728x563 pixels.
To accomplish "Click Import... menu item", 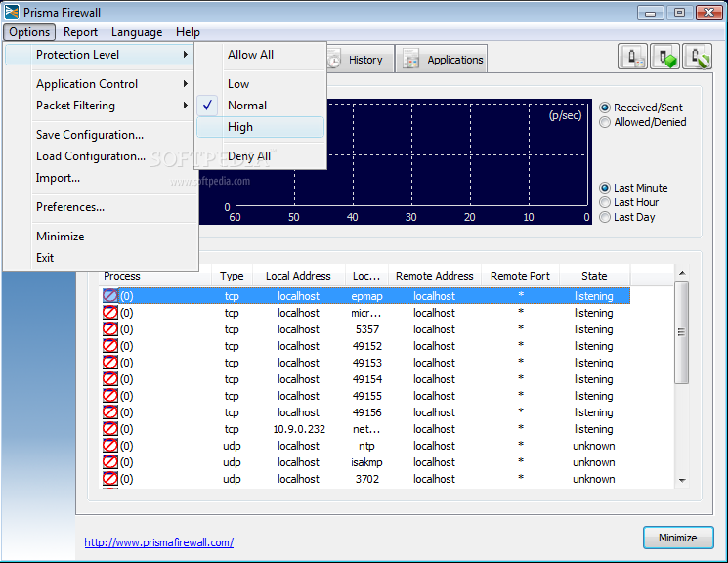I will [100, 178].
